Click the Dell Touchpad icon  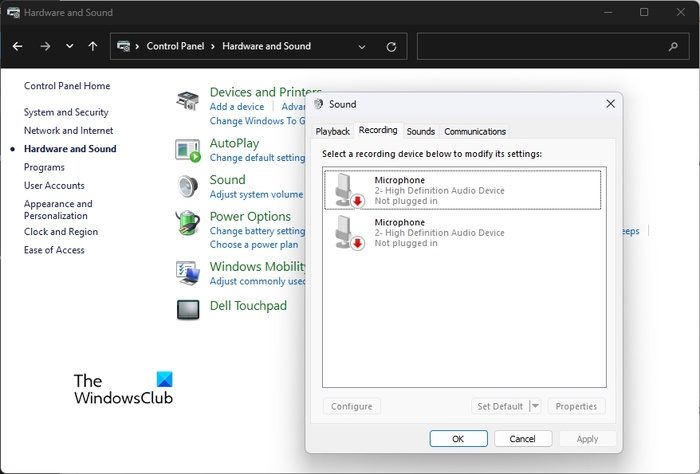click(x=188, y=309)
